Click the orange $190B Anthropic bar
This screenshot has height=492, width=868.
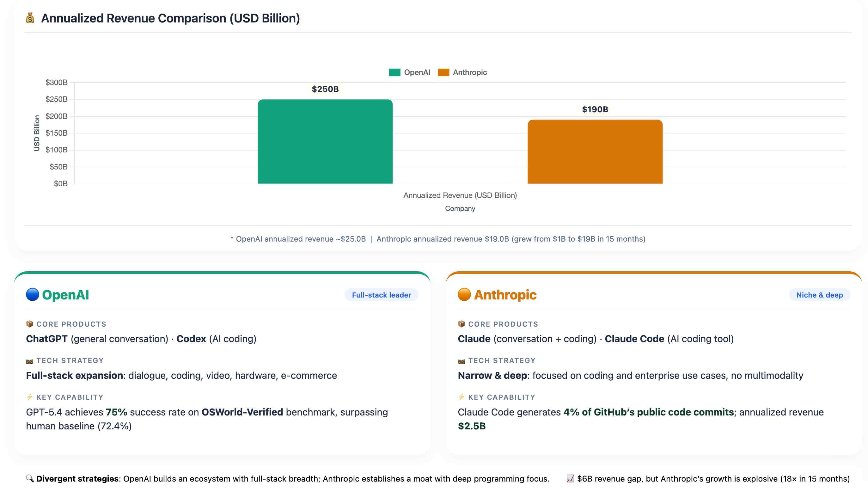[595, 152]
